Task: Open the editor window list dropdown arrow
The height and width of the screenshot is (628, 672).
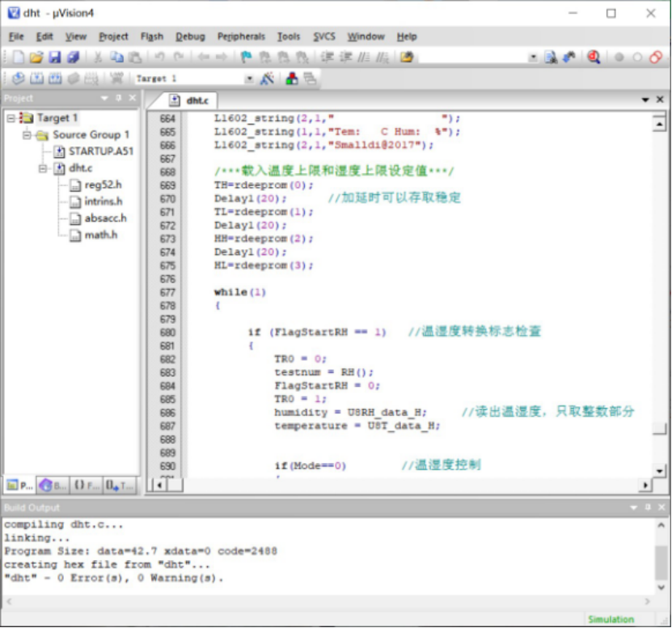Action: 645,100
